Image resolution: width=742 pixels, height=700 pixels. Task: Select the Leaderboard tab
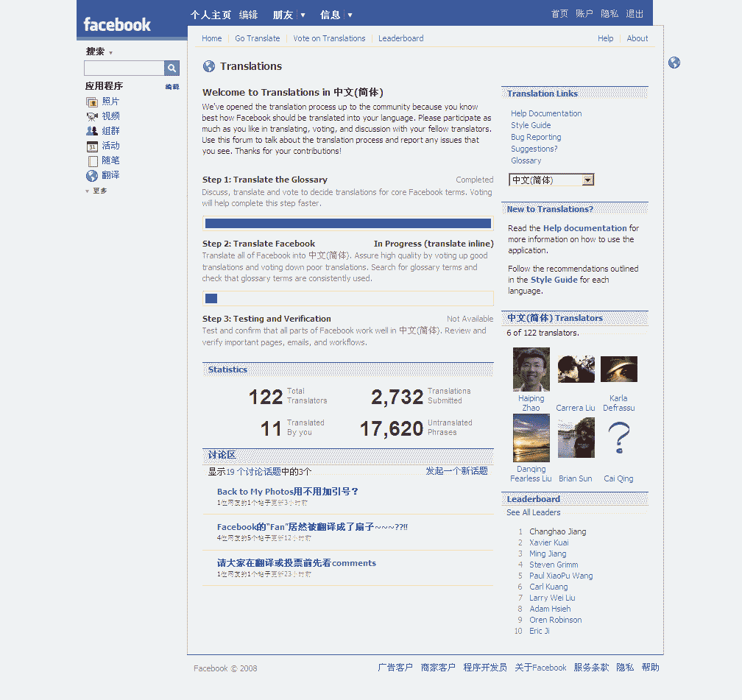[400, 38]
